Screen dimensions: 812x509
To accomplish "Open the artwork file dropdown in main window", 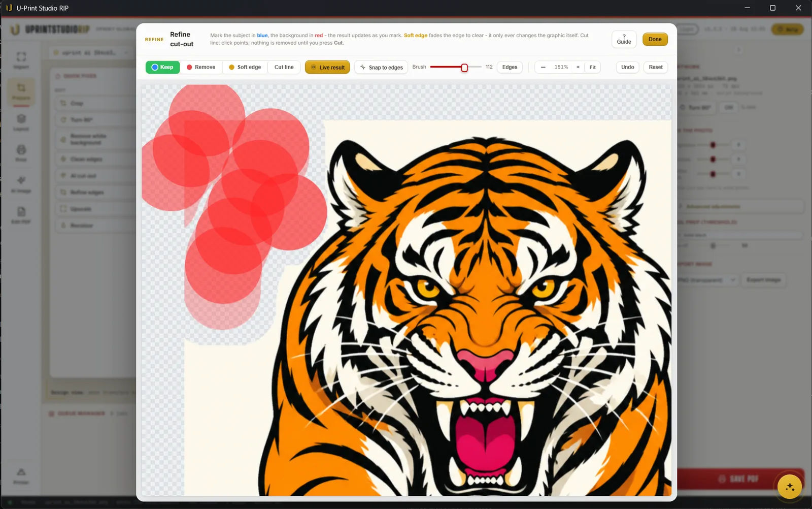I will [x=92, y=52].
